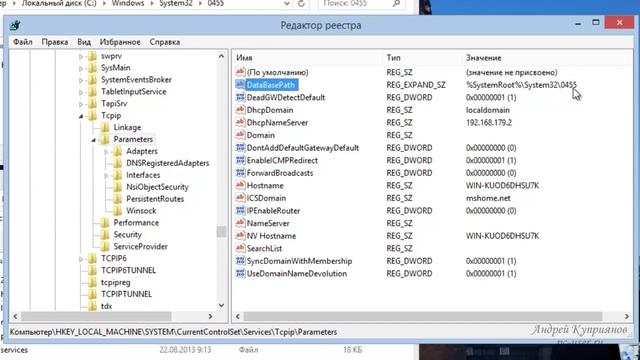The width and height of the screenshot is (640, 360).
Task: Click the string icon beside (По умолчанию)
Action: [x=240, y=72]
